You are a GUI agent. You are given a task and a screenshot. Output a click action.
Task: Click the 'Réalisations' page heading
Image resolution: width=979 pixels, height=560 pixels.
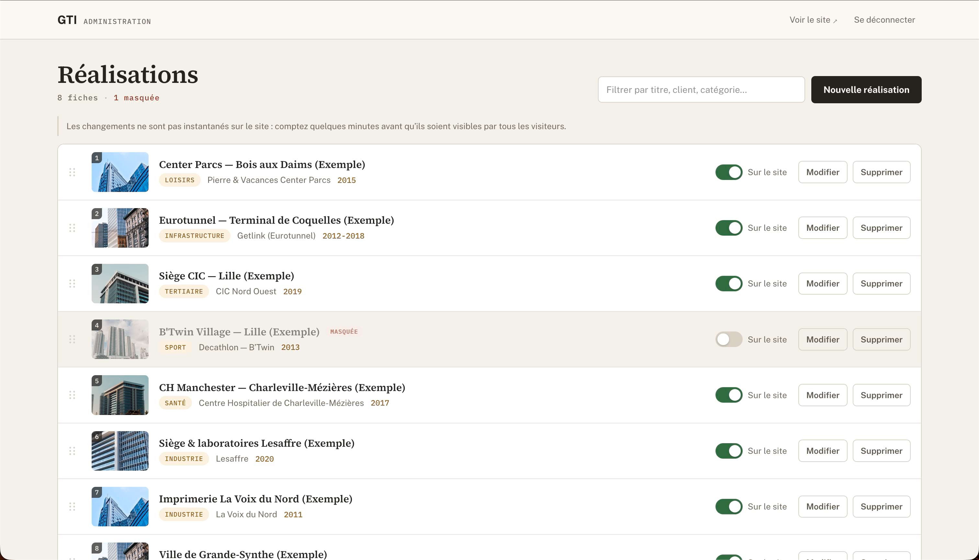[x=128, y=75]
